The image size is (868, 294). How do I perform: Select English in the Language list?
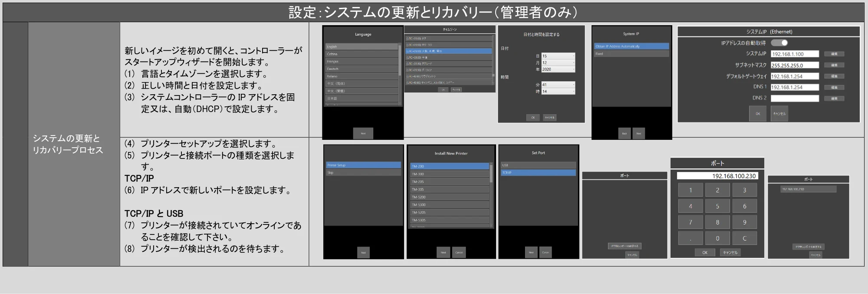(362, 46)
